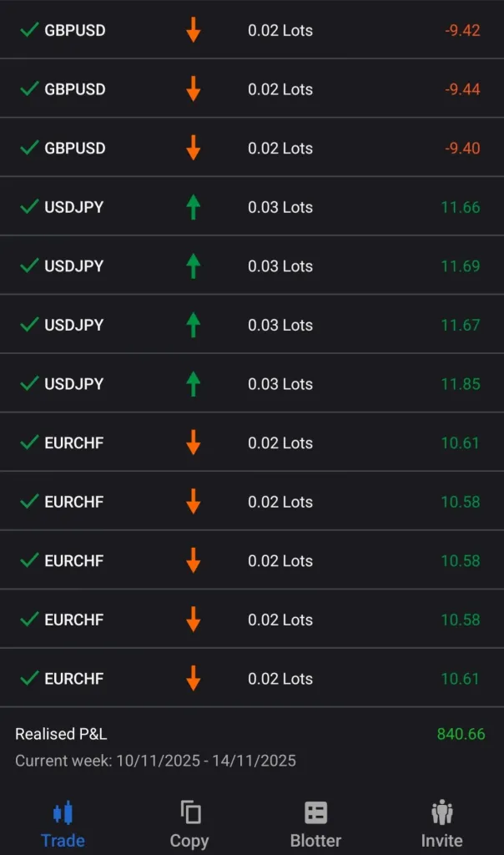504x855 pixels.
Task: Toggle the checkmark on the -9.44 GBPUSD trade
Action: coord(29,89)
